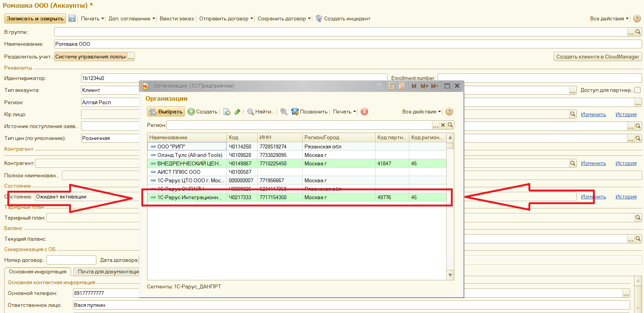Click magnifier icon in Тарифный план row
This screenshot has height=313, width=644.
click(x=638, y=218)
